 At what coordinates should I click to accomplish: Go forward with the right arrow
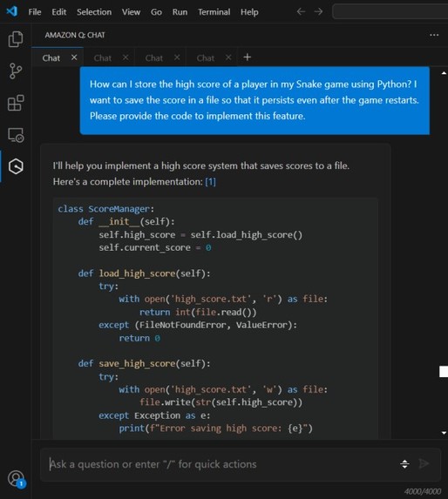point(318,12)
